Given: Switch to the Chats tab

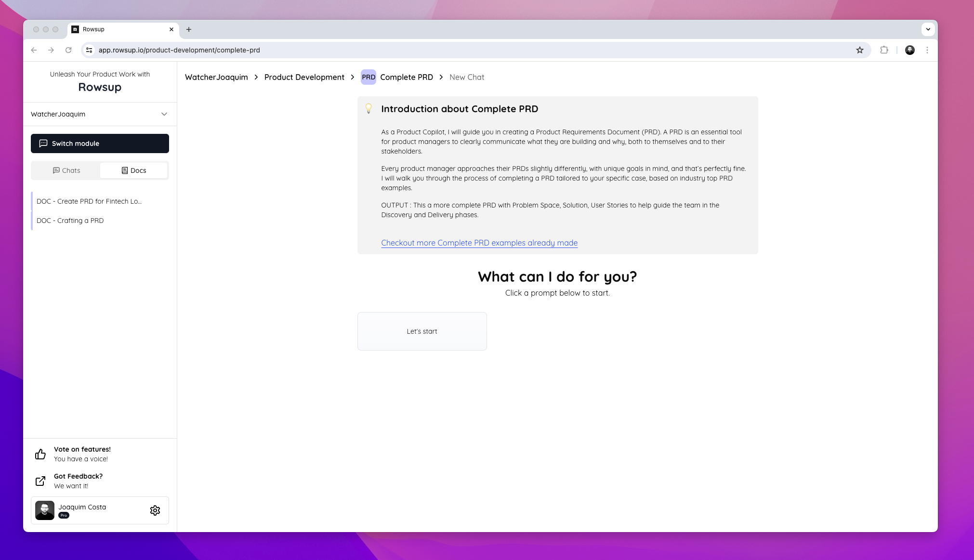Looking at the screenshot, I should pyautogui.click(x=66, y=170).
